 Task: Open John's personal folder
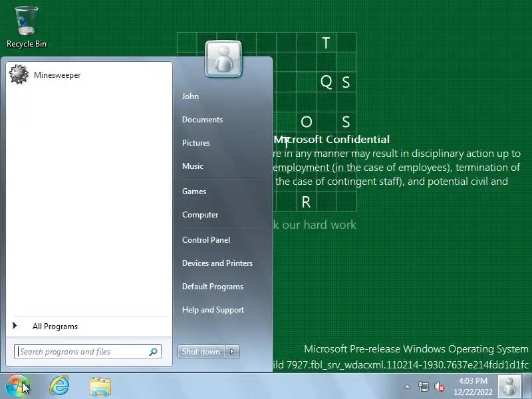(190, 96)
